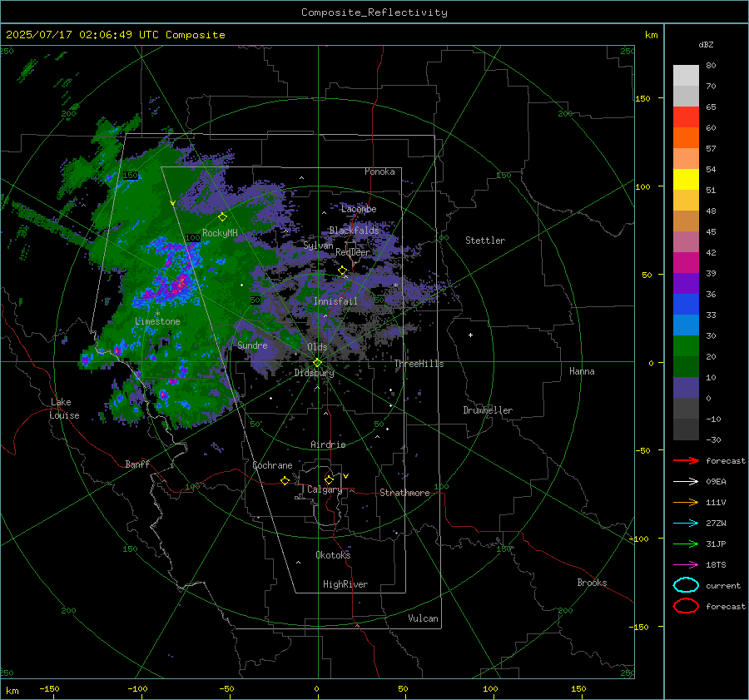The height and width of the screenshot is (700, 749).
Task: Select the magenta dBZ legend swatch
Action: coord(686,263)
